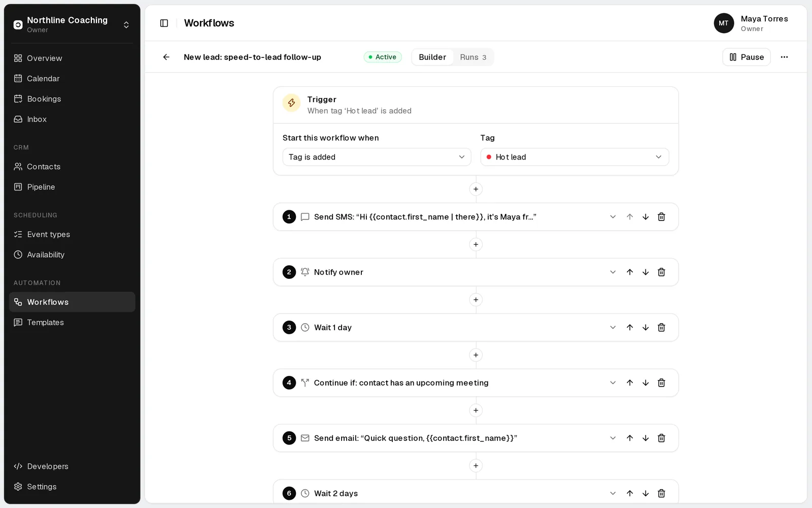Move the Send email step up
The width and height of the screenshot is (812, 508).
pos(630,438)
